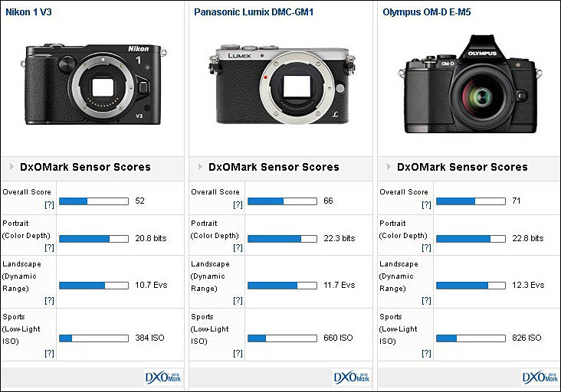
Task: Open the [?] help for Olympus Landscape score
Action: point(426,300)
